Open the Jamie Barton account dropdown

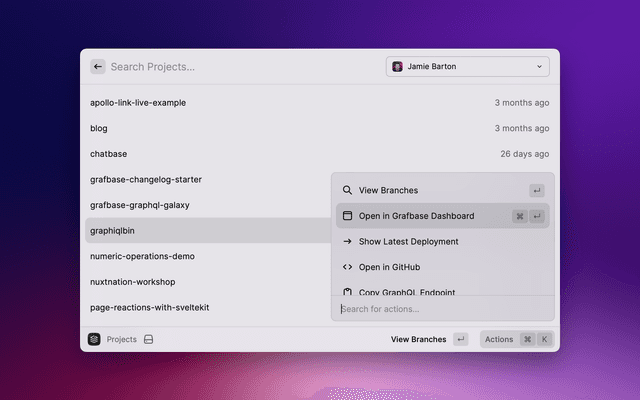point(467,67)
